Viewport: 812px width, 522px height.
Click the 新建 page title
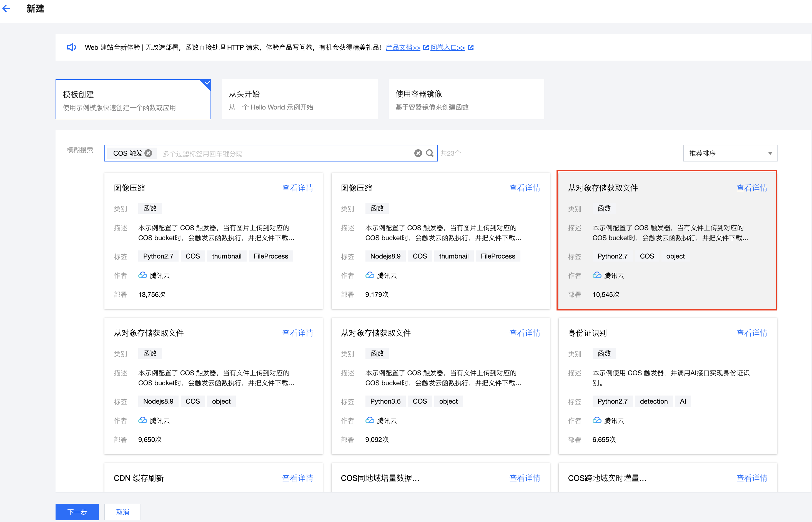point(36,8)
